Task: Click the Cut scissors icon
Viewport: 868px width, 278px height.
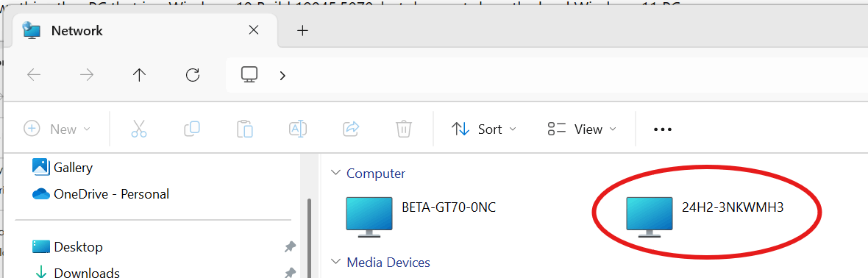Action: coord(139,129)
